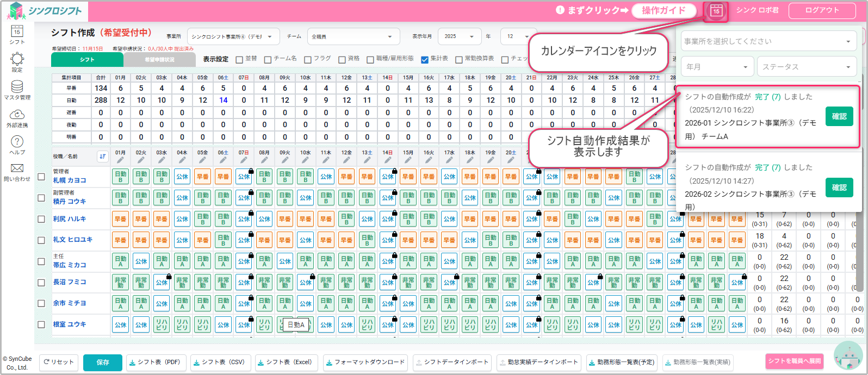
Task: Open 設定 gear icon in sidebar
Action: [x=17, y=61]
